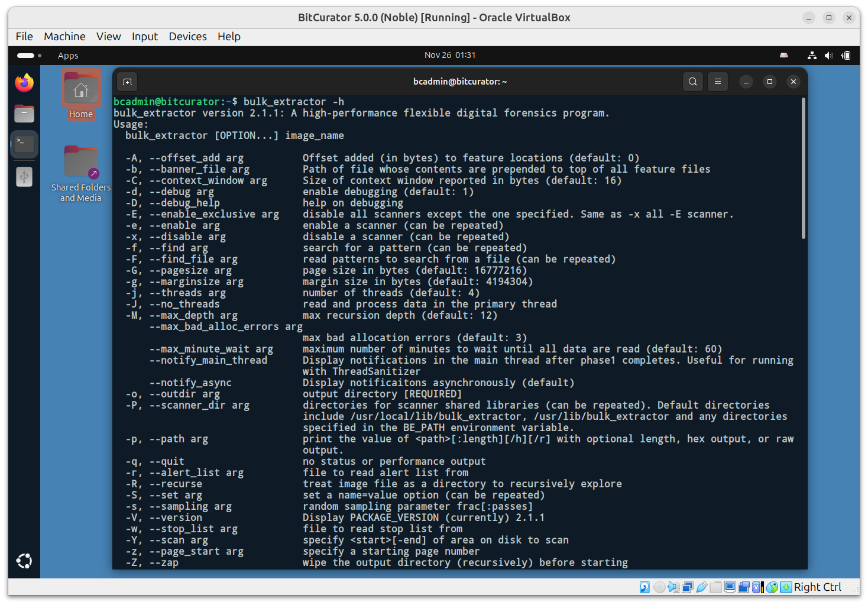Click the '--enable_exclusive arg' option text
The width and height of the screenshot is (868, 605).
(214, 214)
